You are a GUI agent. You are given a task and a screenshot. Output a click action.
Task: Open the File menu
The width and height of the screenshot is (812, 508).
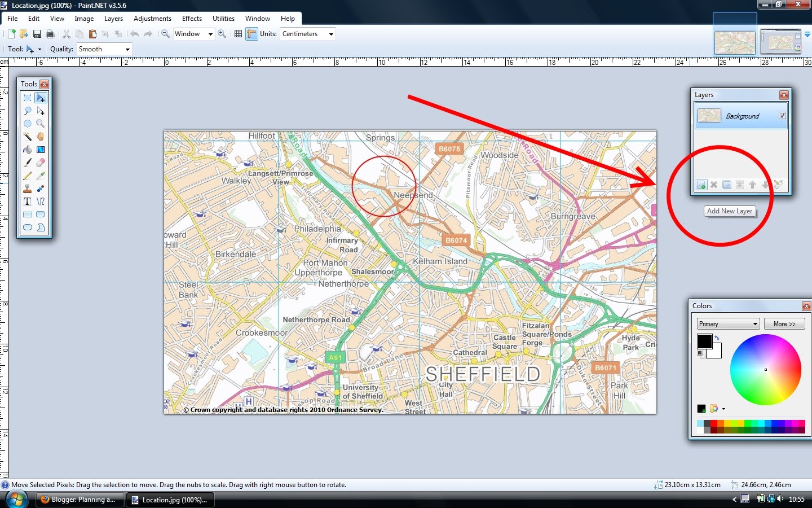coord(12,19)
